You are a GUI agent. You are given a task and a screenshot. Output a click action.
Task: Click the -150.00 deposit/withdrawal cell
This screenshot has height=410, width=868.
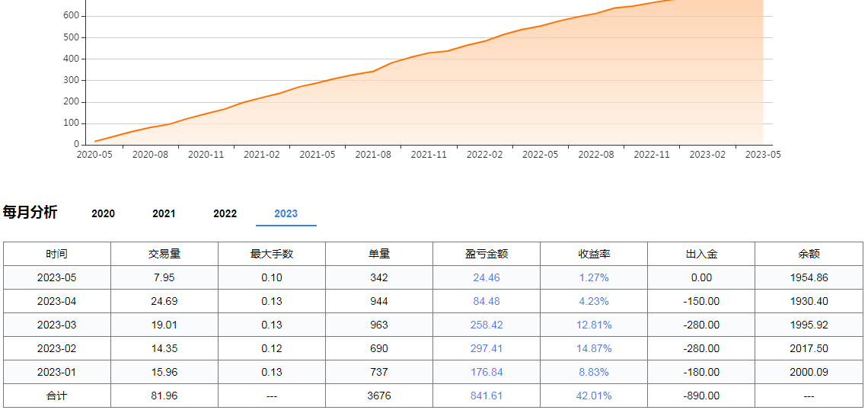[701, 302]
